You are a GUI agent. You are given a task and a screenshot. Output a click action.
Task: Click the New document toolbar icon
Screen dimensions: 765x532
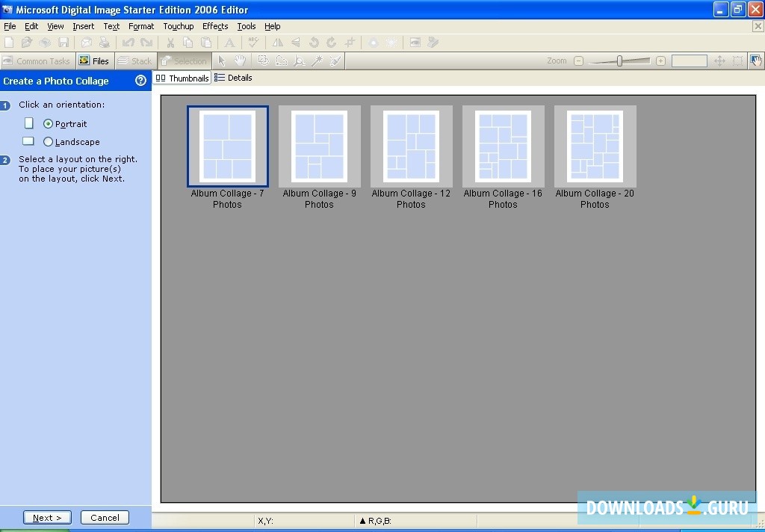coord(9,43)
